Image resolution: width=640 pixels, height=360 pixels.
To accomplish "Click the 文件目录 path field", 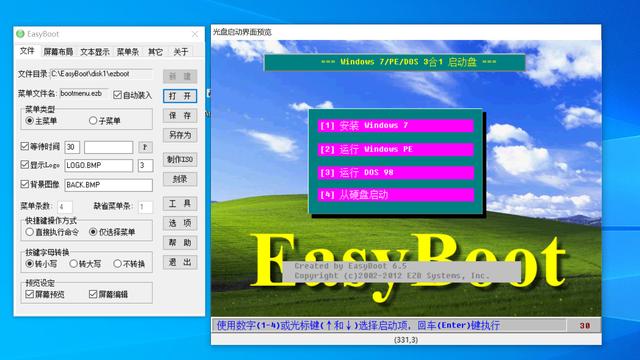I will 101,74.
